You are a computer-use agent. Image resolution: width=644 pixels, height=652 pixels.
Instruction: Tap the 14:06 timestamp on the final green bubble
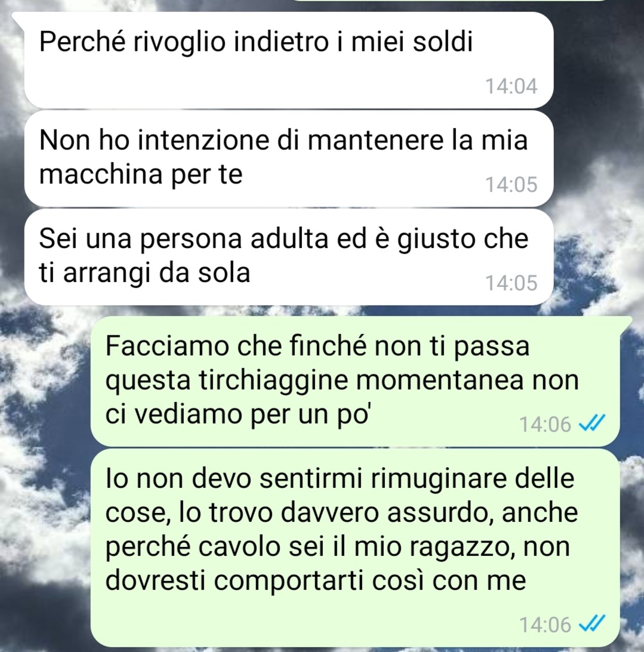546,625
